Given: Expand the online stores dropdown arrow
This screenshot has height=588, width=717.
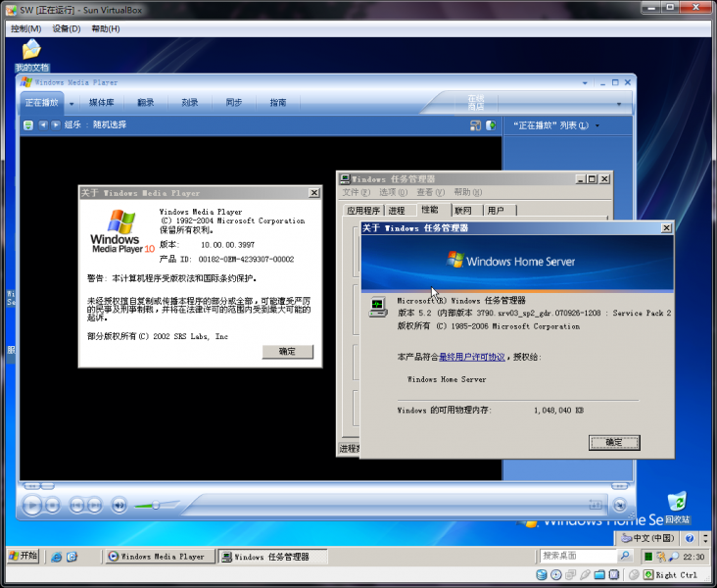Looking at the screenshot, I should coord(619,104).
